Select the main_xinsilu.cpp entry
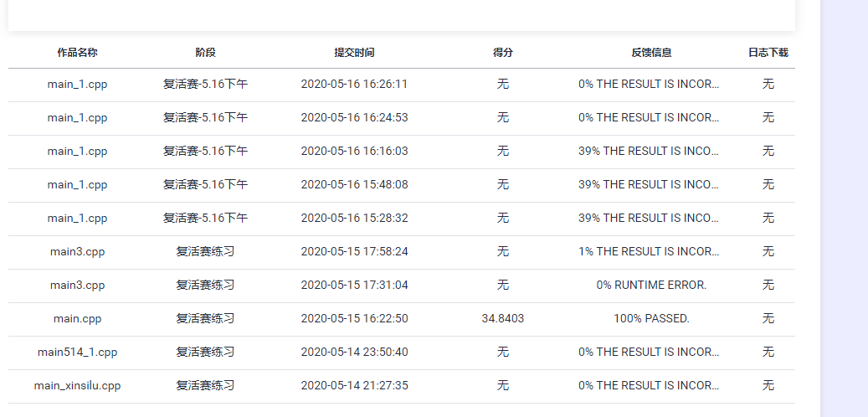This screenshot has height=417, width=868. pyautogui.click(x=78, y=385)
